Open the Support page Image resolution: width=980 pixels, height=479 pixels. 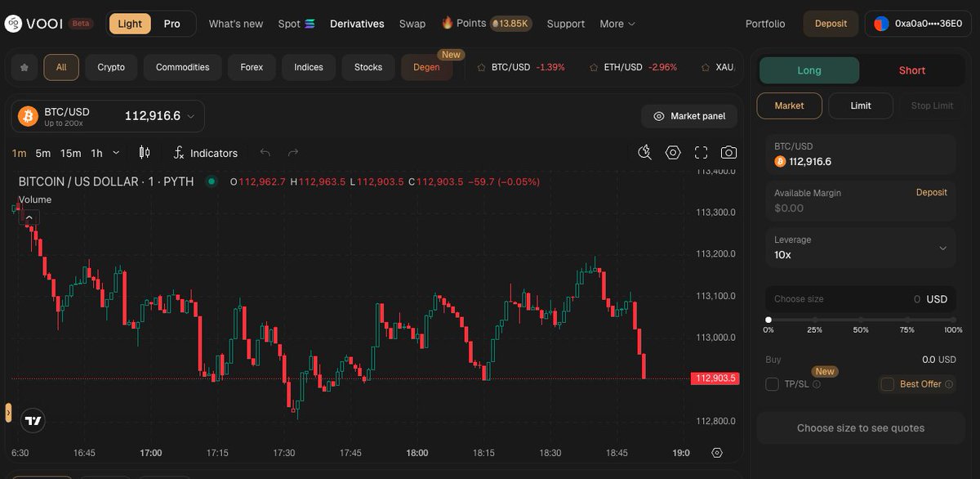point(566,24)
